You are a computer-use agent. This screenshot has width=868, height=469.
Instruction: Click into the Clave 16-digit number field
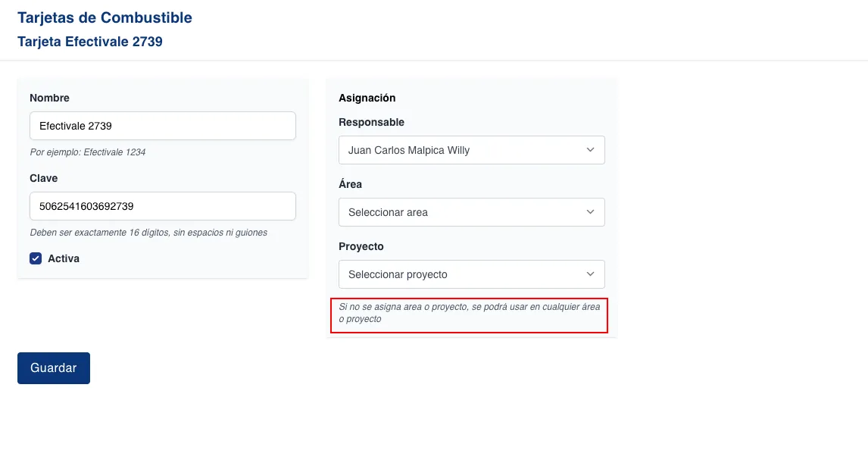[162, 206]
